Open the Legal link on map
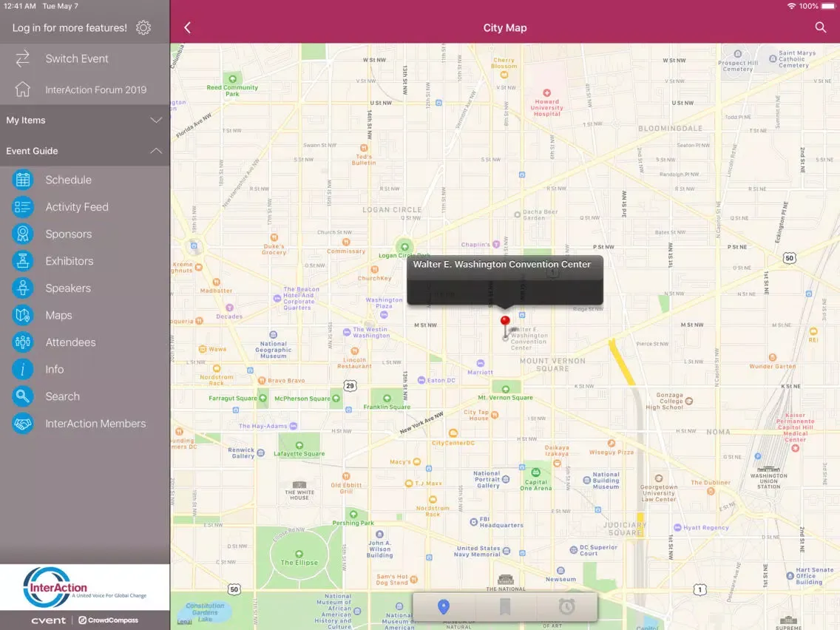 coord(184,621)
